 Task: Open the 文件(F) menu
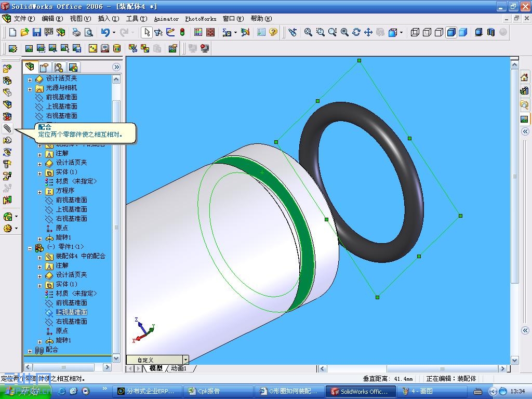pos(24,19)
